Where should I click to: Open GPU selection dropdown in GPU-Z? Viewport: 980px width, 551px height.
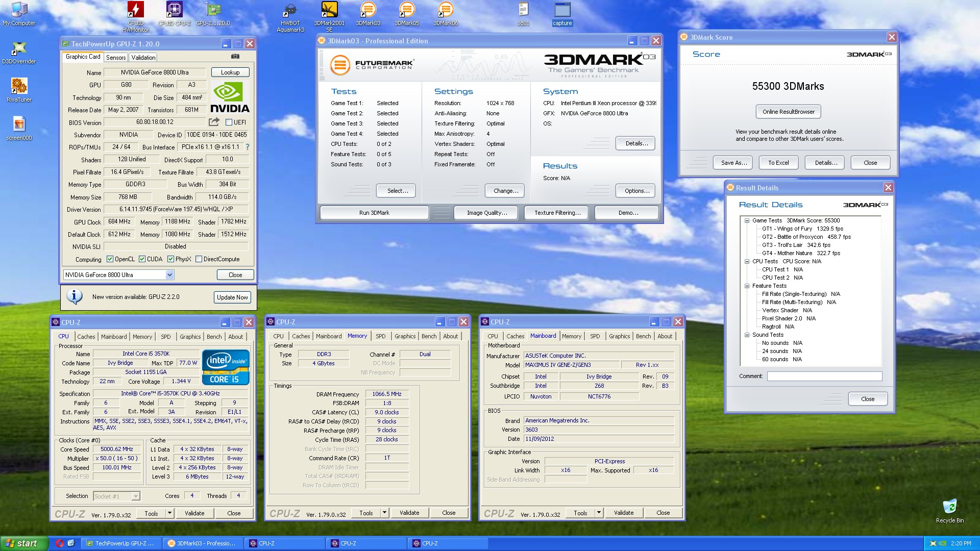[169, 275]
